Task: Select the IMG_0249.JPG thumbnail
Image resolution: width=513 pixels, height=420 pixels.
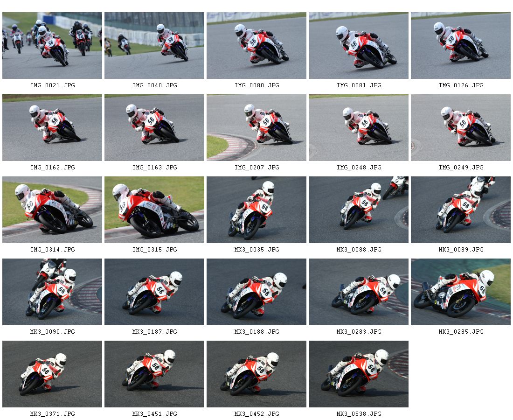Action: point(461,128)
